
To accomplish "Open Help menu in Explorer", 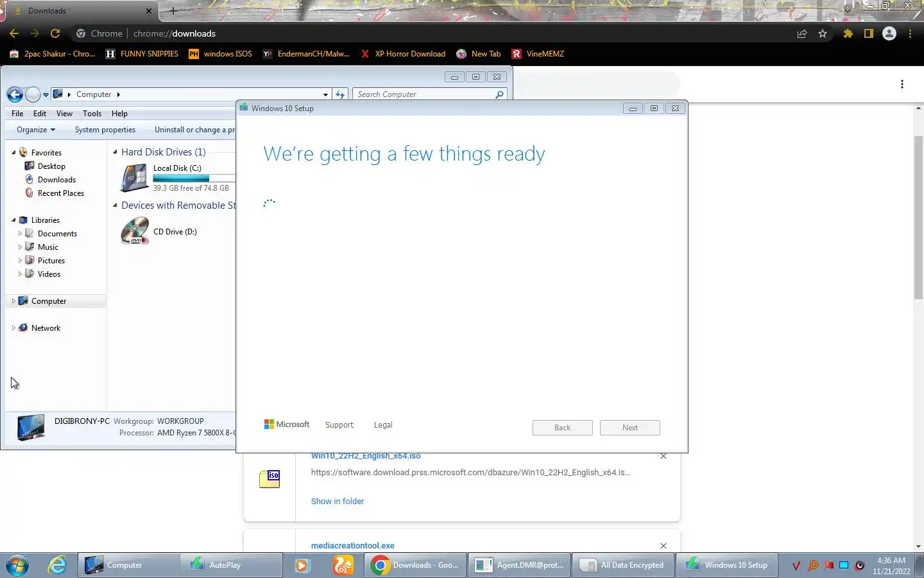I will point(119,114).
